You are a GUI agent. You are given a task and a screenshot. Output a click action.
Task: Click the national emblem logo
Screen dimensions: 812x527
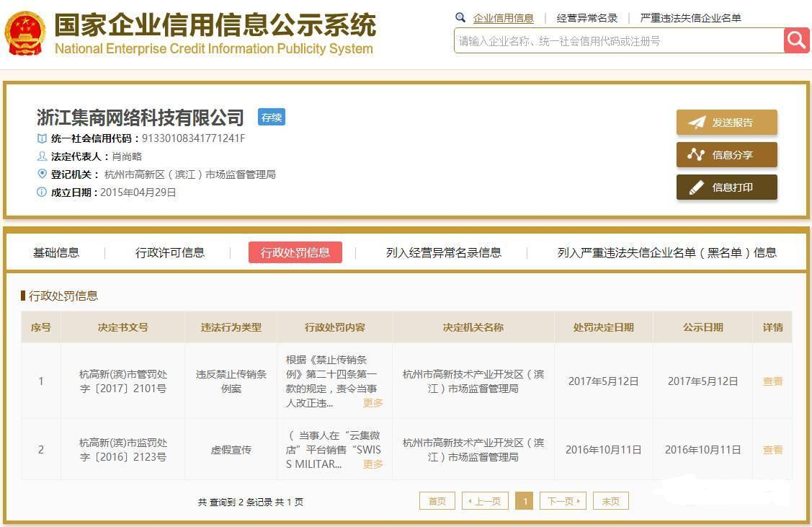(x=24, y=32)
